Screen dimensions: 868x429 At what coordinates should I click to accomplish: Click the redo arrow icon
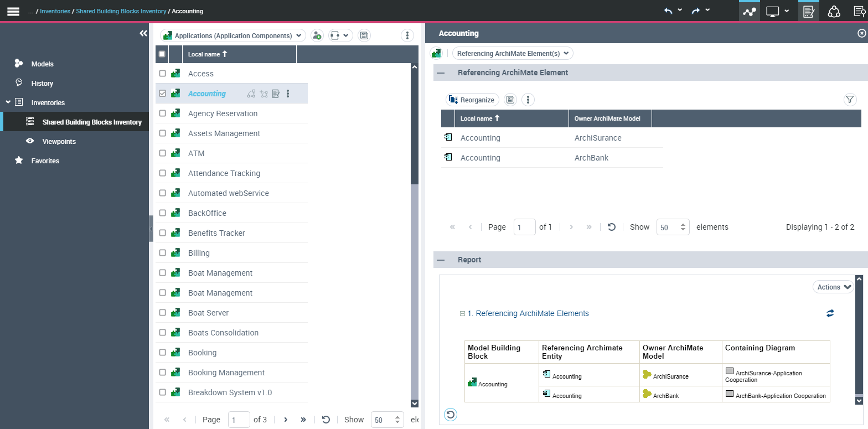click(x=696, y=11)
